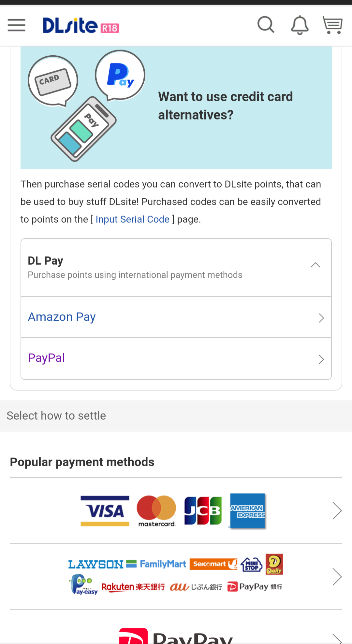Open the notifications bell

[300, 25]
